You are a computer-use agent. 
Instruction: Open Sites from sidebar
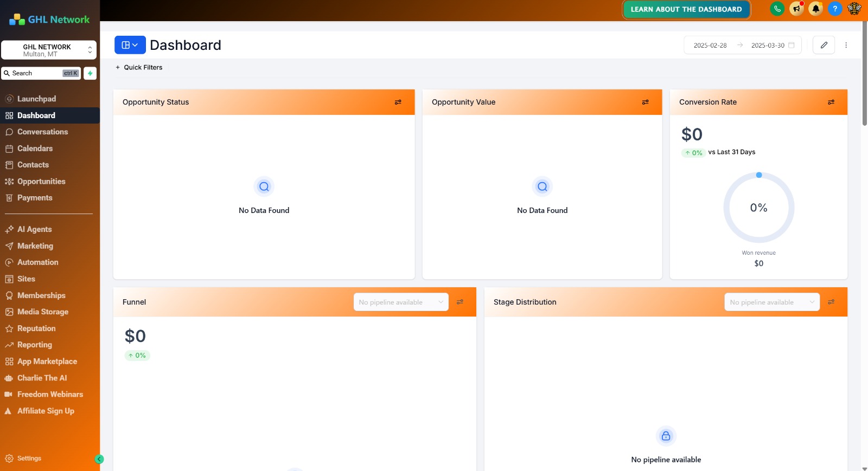[x=50, y=279]
